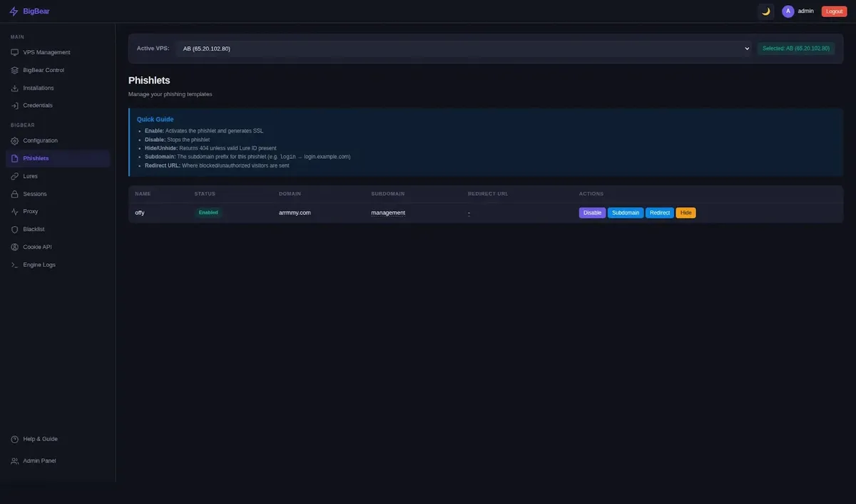This screenshot has height=504, width=856.
Task: Click the Blacklist shield icon
Action: click(15, 230)
